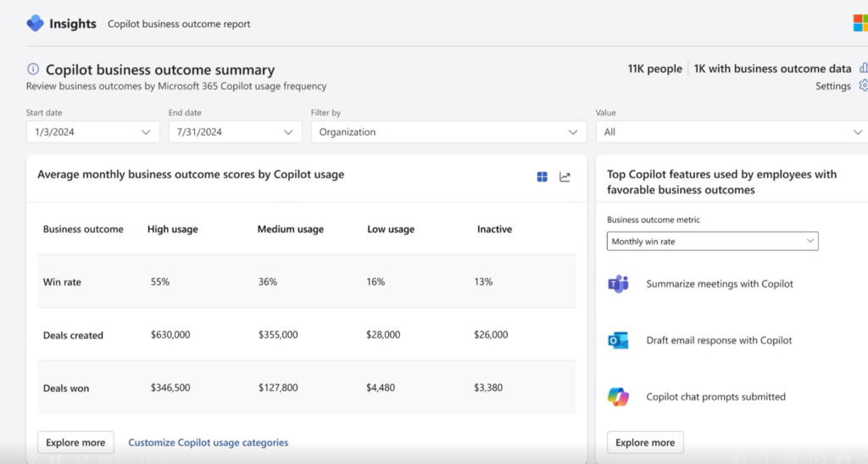
Task: Select Copilot business outcome report title
Action: (179, 24)
